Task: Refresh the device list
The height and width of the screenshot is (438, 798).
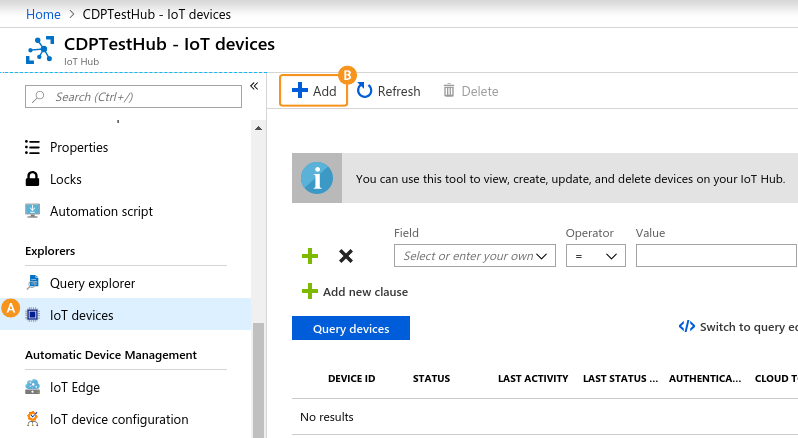Action: (389, 91)
